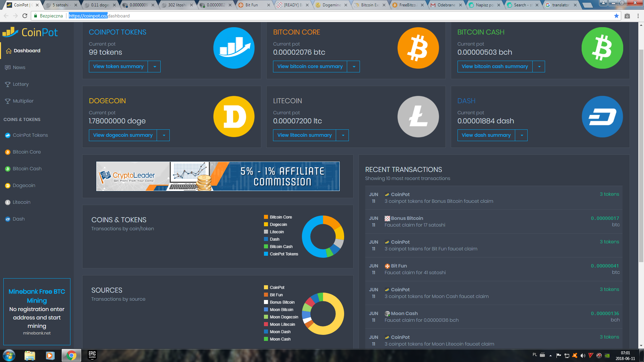This screenshot has height=362, width=644.
Task: Open Multiplier in the sidebar menu
Action: coord(23,101)
